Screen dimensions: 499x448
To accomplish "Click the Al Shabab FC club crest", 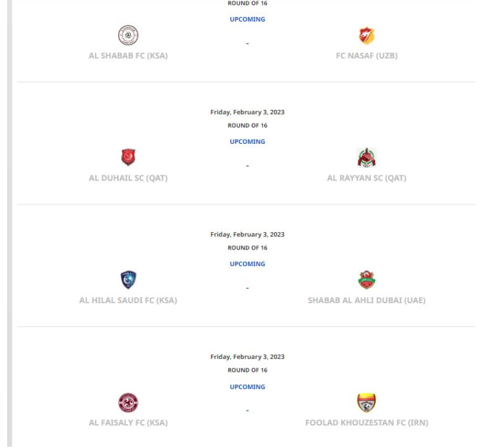I will coord(128,35).
